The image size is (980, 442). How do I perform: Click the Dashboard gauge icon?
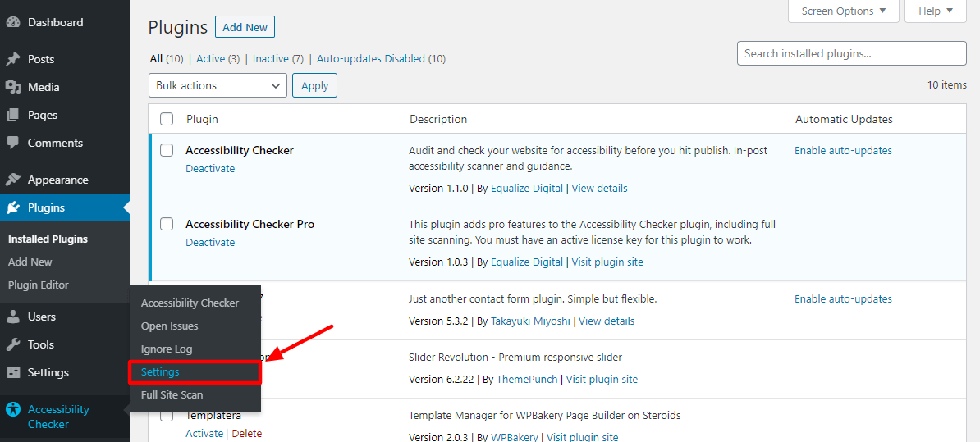tap(13, 22)
